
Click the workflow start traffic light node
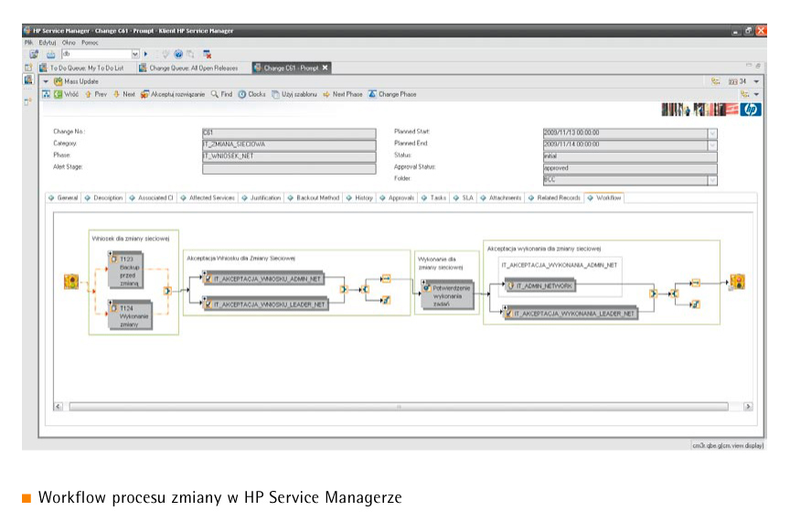click(71, 282)
